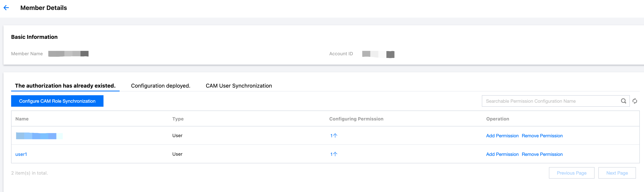Focus the permission configuration search field

point(550,101)
